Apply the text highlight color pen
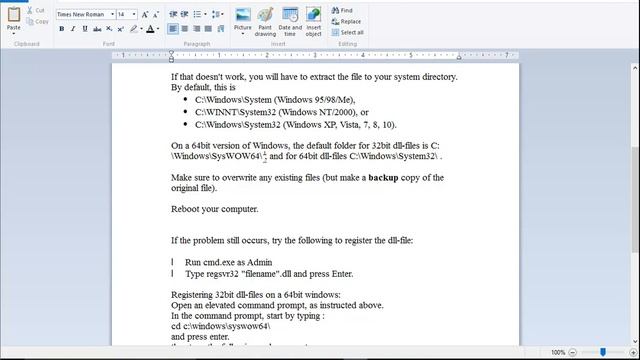 pyautogui.click(x=133, y=29)
